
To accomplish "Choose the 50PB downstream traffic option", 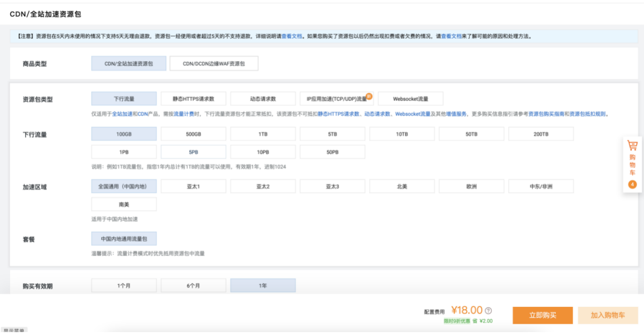I will pos(333,152).
